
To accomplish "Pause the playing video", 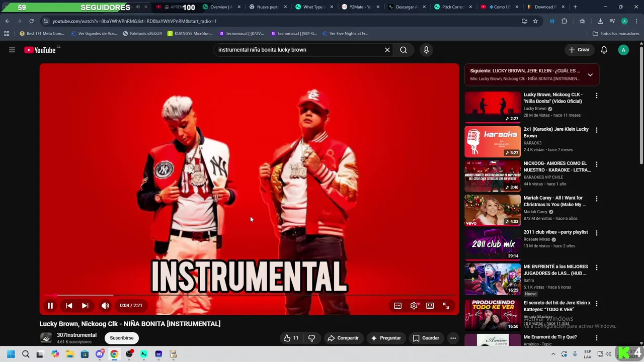I will click(50, 306).
